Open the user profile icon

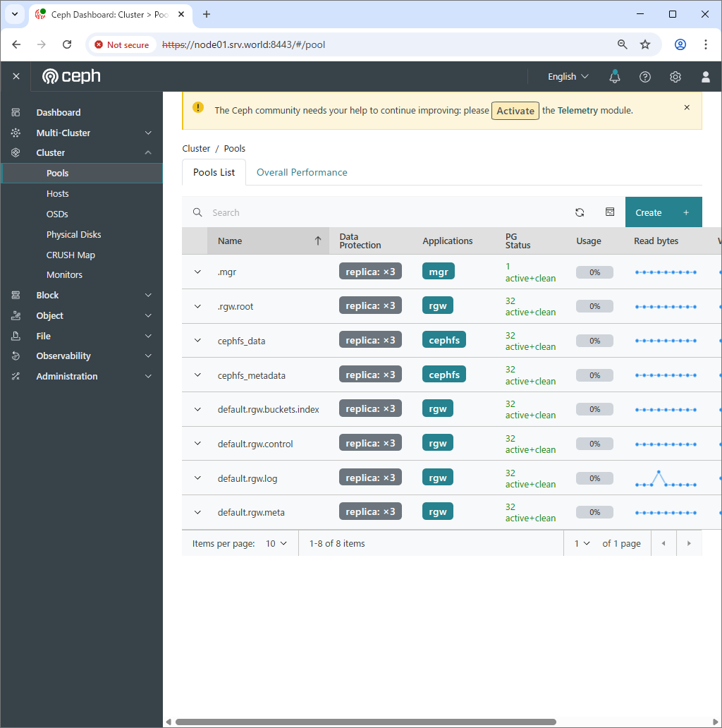click(x=705, y=76)
